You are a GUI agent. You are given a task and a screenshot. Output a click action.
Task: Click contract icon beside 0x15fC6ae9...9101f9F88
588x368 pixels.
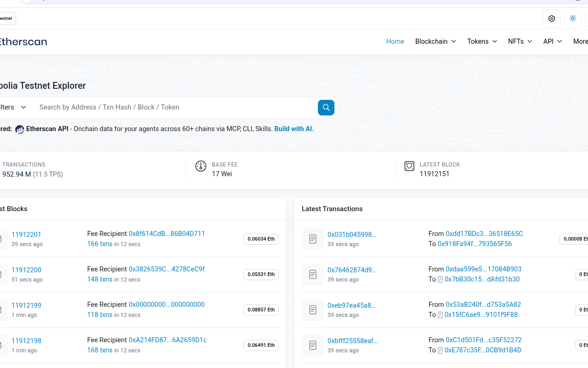coord(441,315)
